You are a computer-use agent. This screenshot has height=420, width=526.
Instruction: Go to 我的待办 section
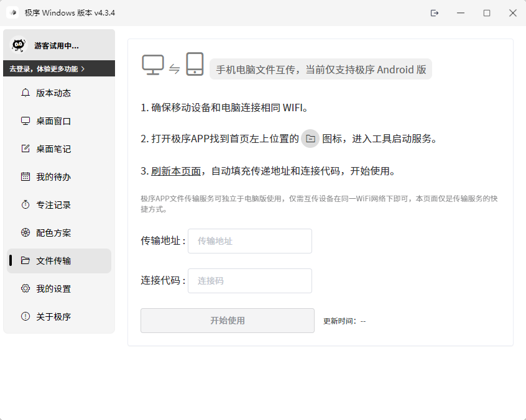pyautogui.click(x=59, y=176)
